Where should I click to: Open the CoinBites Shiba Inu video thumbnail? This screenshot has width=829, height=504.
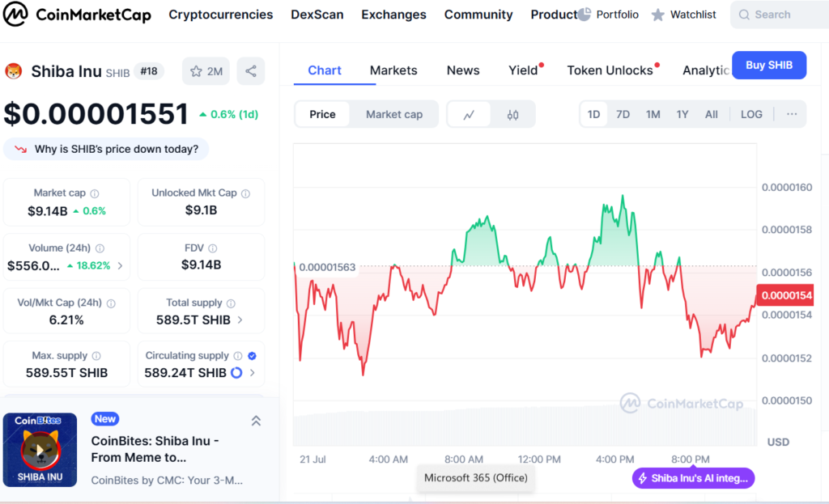pyautogui.click(x=39, y=450)
